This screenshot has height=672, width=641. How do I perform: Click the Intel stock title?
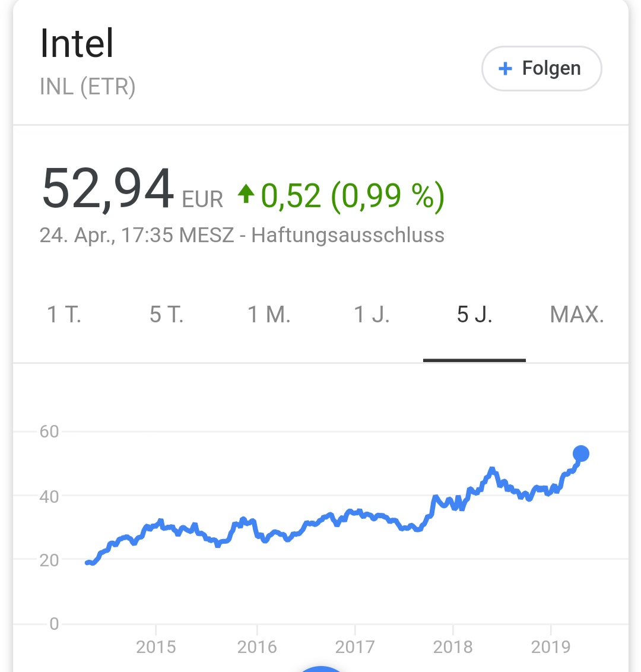pyautogui.click(x=77, y=44)
